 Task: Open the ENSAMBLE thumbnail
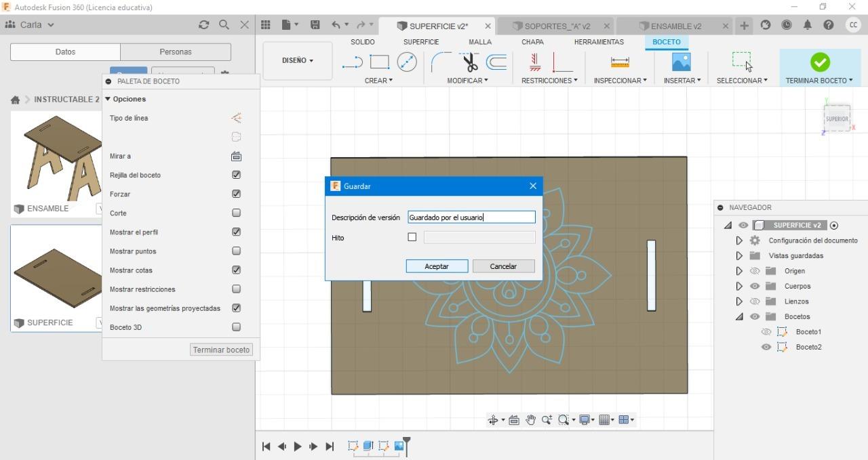[x=56, y=157]
